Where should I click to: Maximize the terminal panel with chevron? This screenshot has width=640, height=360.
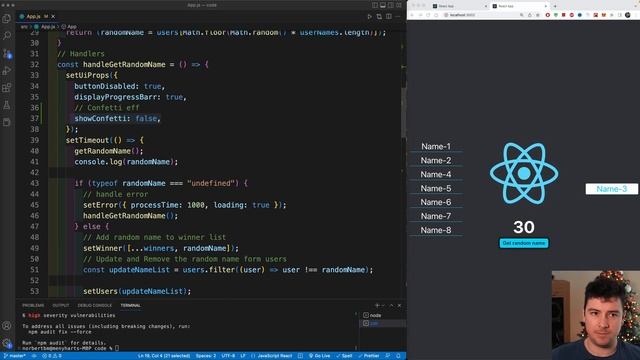391,305
